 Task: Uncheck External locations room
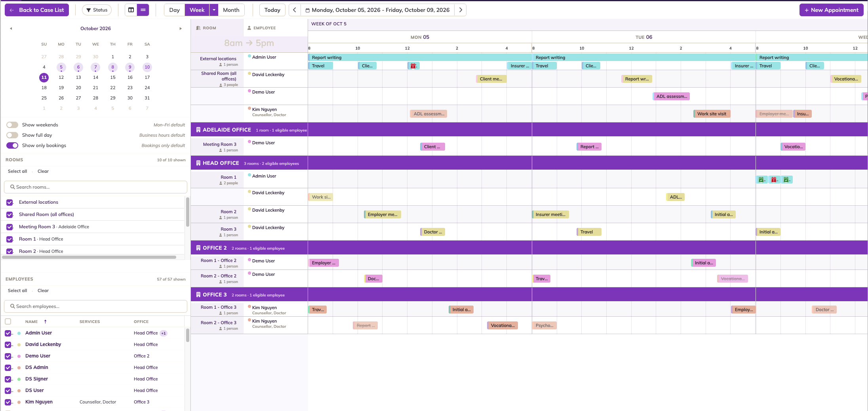(10, 203)
